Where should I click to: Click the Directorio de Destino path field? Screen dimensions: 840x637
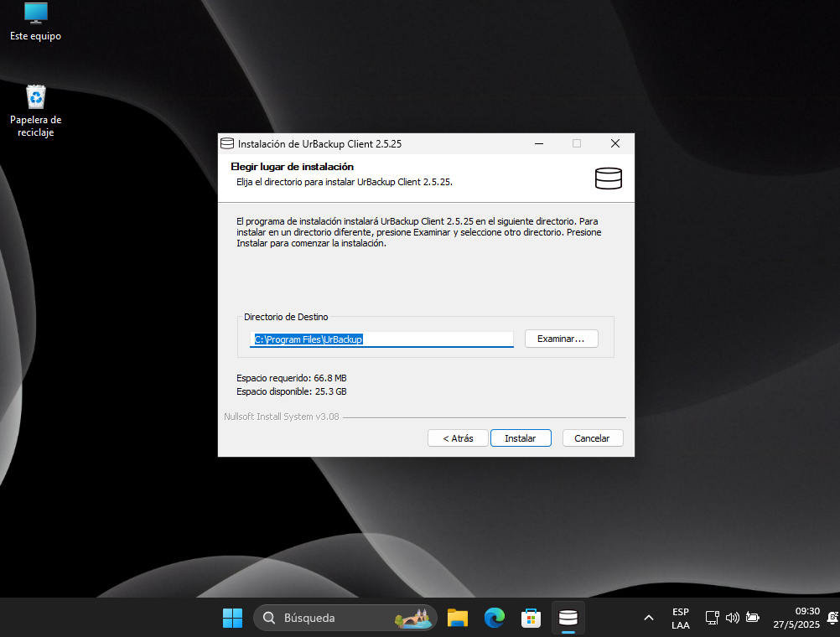click(381, 339)
